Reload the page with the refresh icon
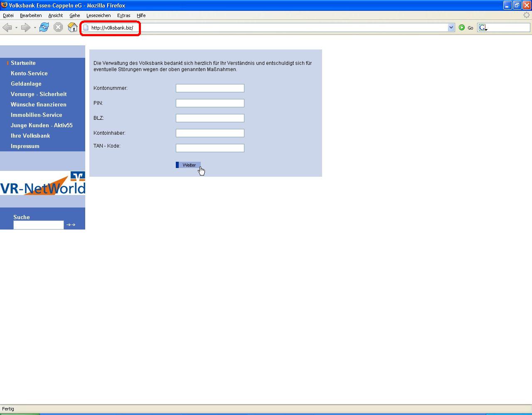The height and width of the screenshot is (415, 532). 44,27
